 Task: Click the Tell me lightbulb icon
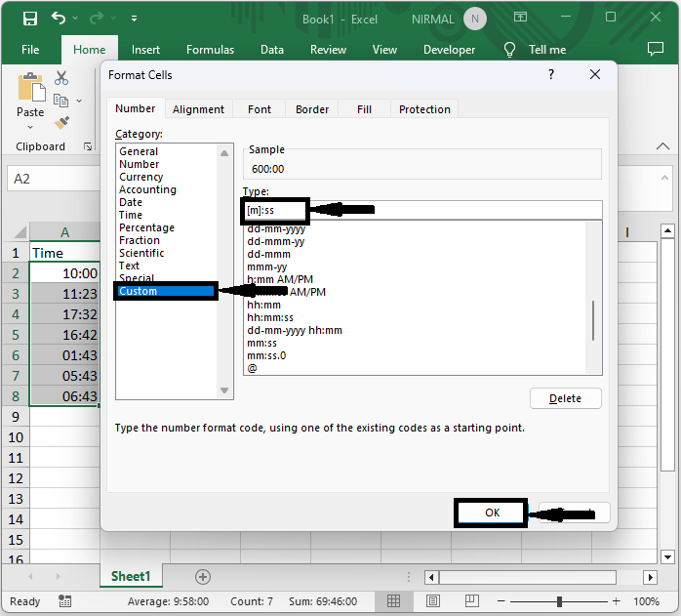(x=509, y=49)
